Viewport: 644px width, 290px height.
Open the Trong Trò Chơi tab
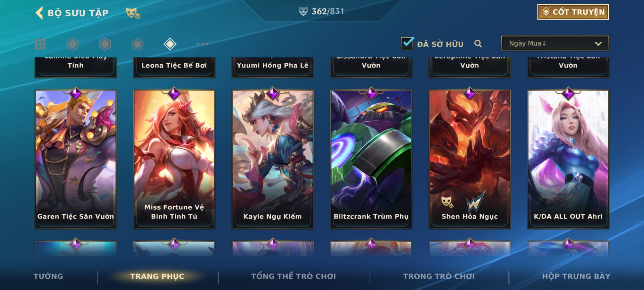pos(439,276)
